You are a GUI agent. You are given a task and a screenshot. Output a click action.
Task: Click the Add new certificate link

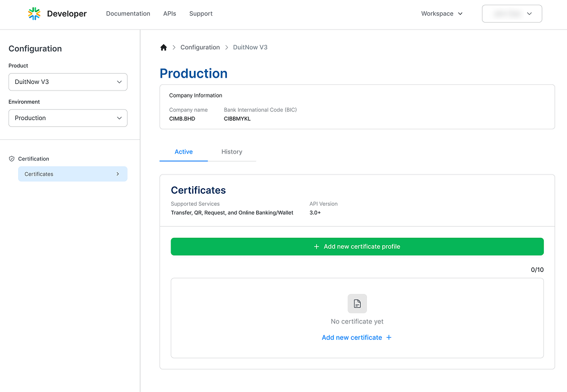click(x=352, y=338)
